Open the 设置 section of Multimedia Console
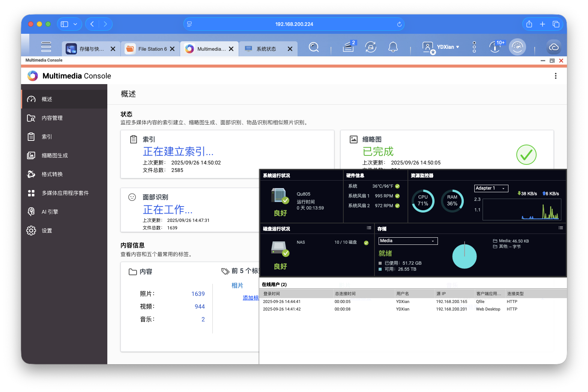Image resolution: width=588 pixels, height=392 pixels. click(x=47, y=230)
